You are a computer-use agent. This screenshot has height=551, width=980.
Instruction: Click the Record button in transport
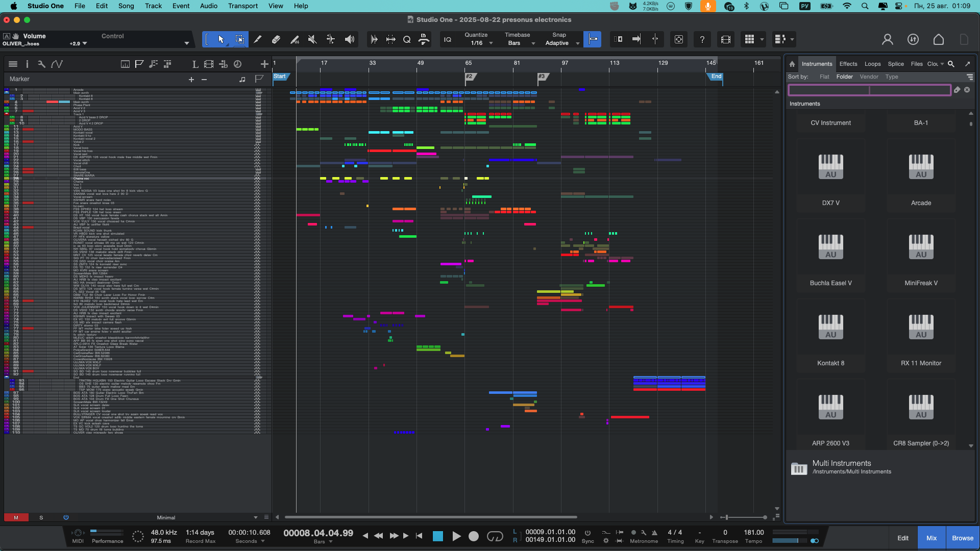click(474, 536)
